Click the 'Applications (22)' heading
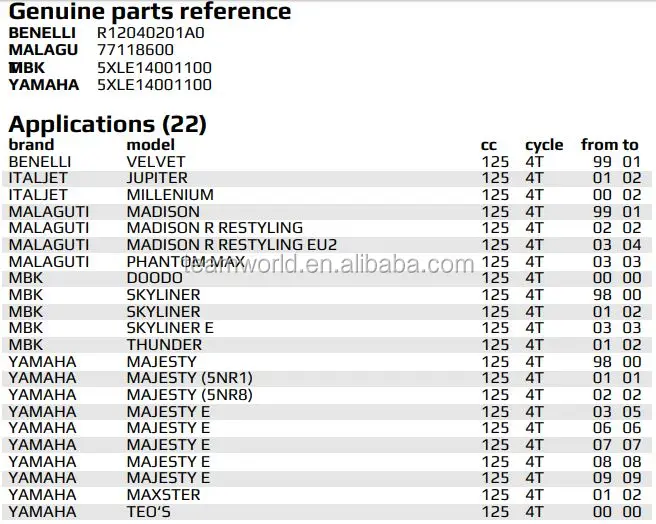The width and height of the screenshot is (656, 524). click(107, 124)
